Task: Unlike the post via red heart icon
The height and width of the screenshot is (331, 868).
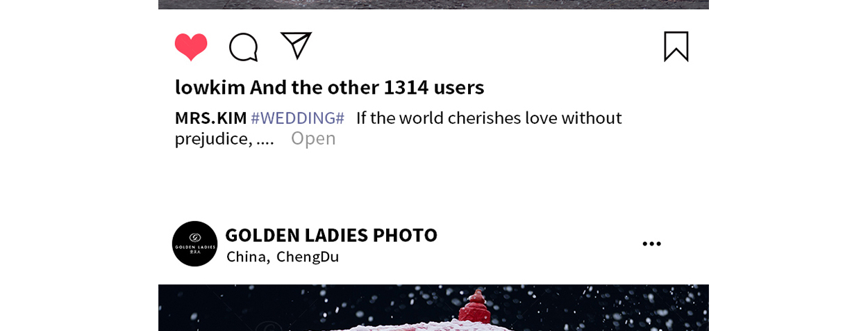Action: pyautogui.click(x=191, y=47)
